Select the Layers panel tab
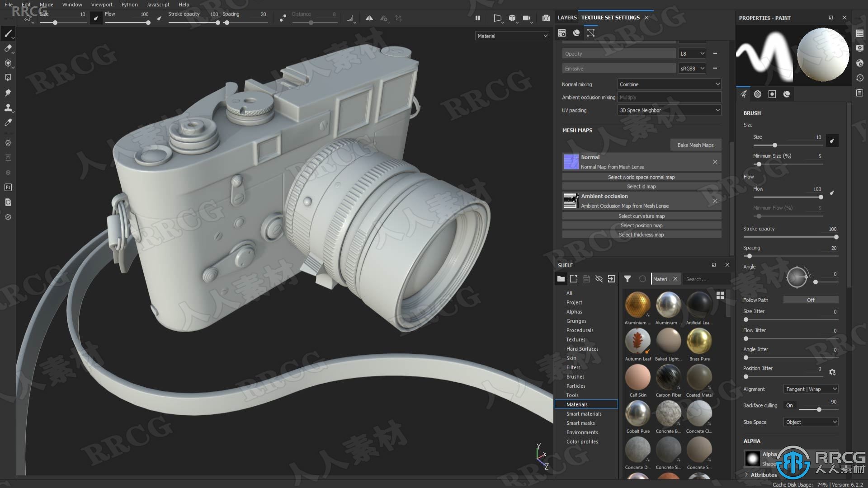The image size is (868, 488). 566,17
